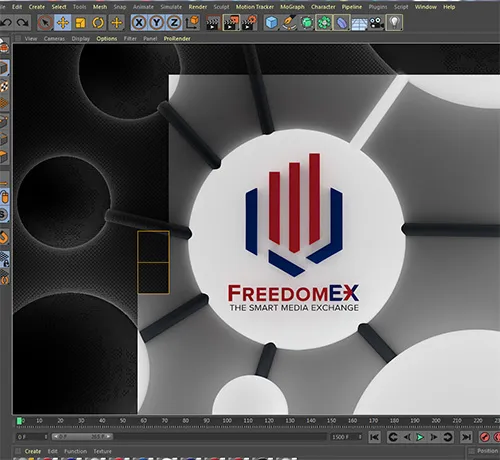500x460 pixels.
Task: Toggle the X axis lock
Action: (139, 23)
